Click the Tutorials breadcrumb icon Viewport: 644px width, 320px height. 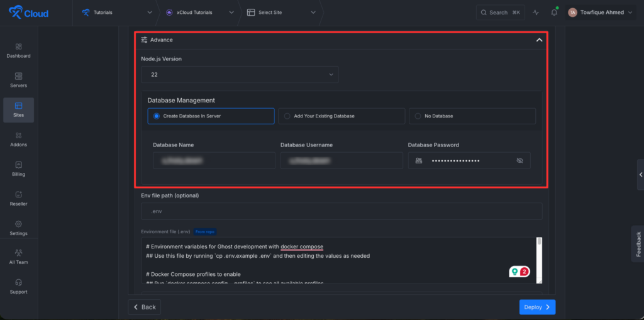coord(86,13)
